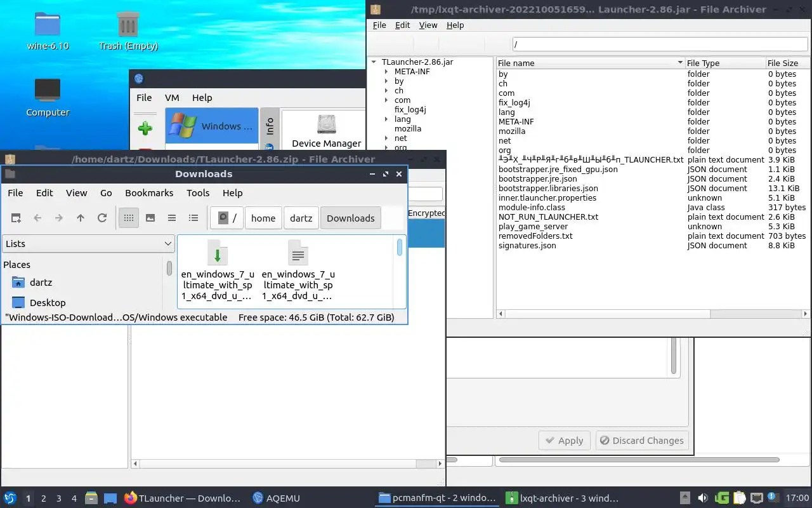The width and height of the screenshot is (812, 508).
Task: Select fix_log4j in the archive tree
Action: pos(410,110)
